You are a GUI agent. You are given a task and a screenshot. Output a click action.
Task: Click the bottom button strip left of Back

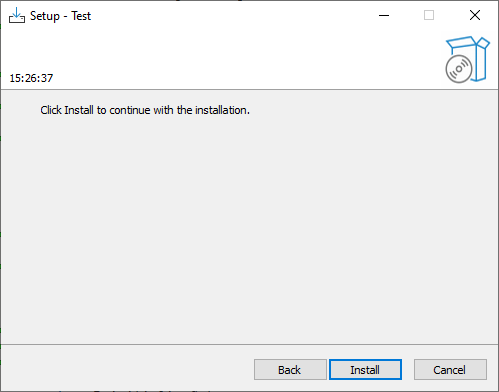127,370
